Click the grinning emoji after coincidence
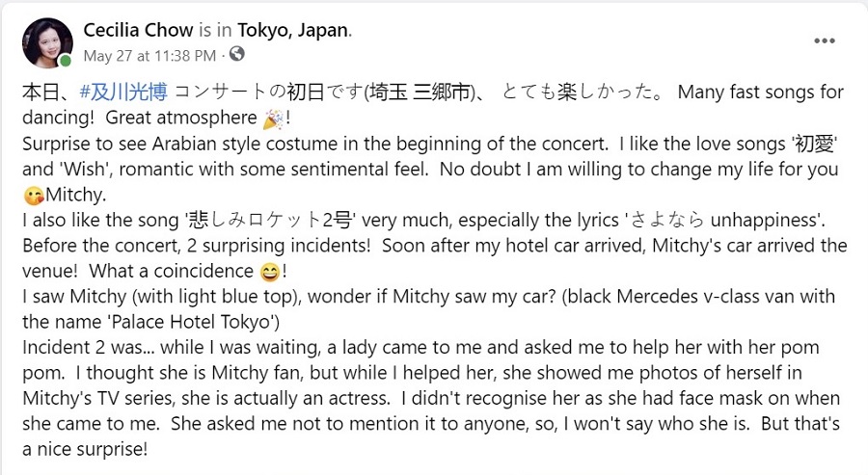This screenshot has width=868, height=475. 270,272
